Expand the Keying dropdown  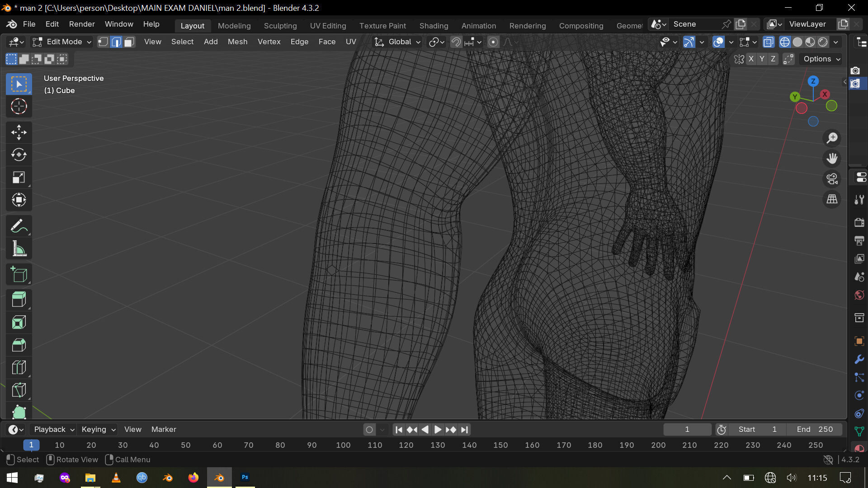(98, 430)
